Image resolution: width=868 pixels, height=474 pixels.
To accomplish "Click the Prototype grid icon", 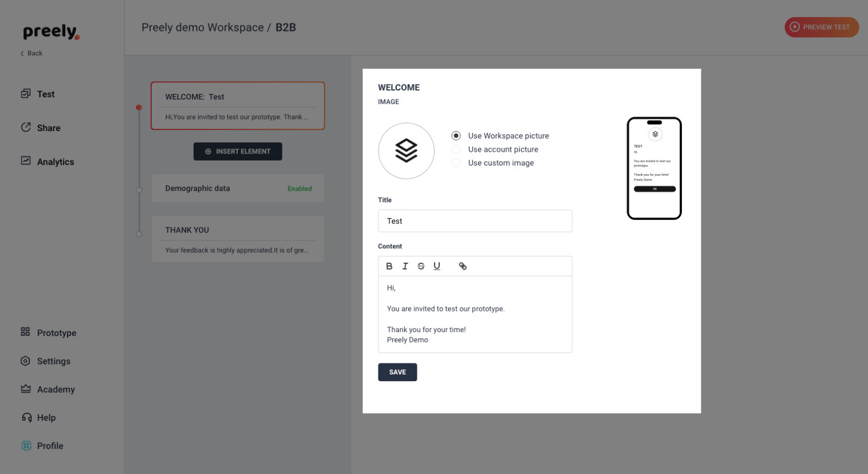I will (25, 332).
